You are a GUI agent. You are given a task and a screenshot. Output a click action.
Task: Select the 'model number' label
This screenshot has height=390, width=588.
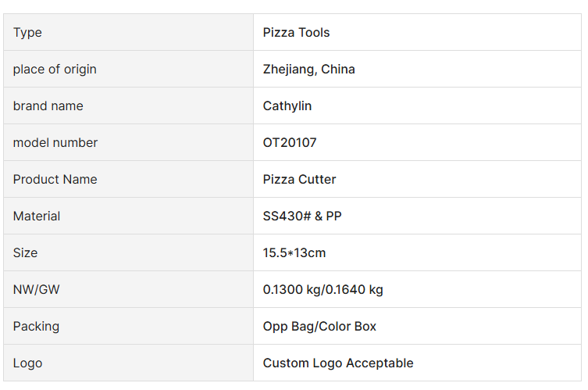tap(55, 143)
